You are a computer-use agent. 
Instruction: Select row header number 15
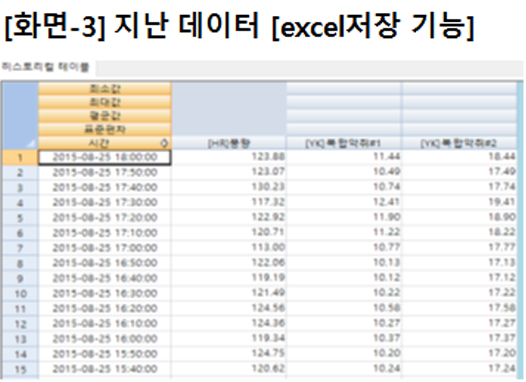point(20,369)
